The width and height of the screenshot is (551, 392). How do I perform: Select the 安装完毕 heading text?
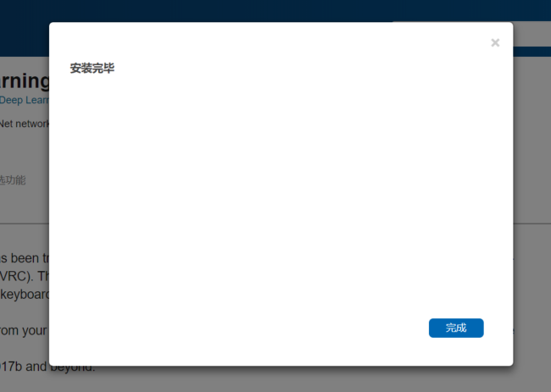(x=92, y=68)
